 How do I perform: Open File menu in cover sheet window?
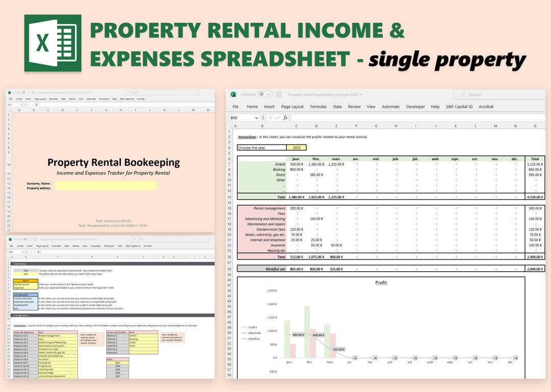click(11, 99)
